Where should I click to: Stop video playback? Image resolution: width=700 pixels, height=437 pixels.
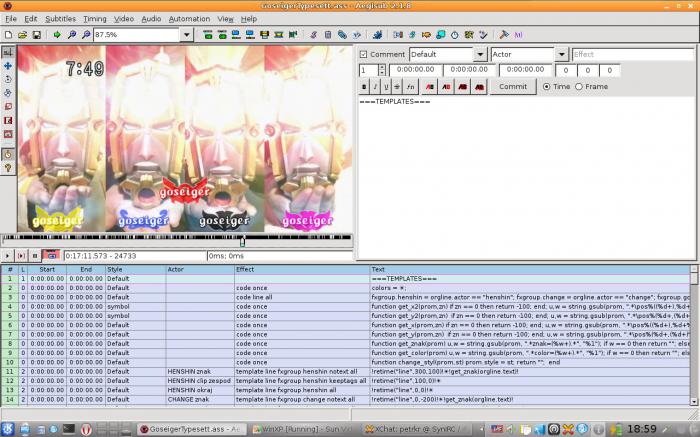click(35, 256)
